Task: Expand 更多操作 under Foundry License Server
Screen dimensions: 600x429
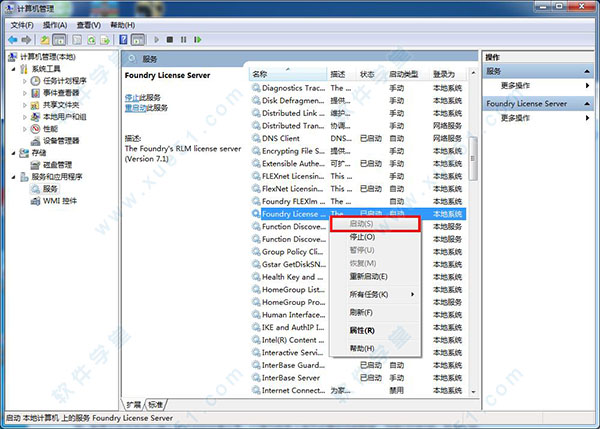Action: coord(520,118)
